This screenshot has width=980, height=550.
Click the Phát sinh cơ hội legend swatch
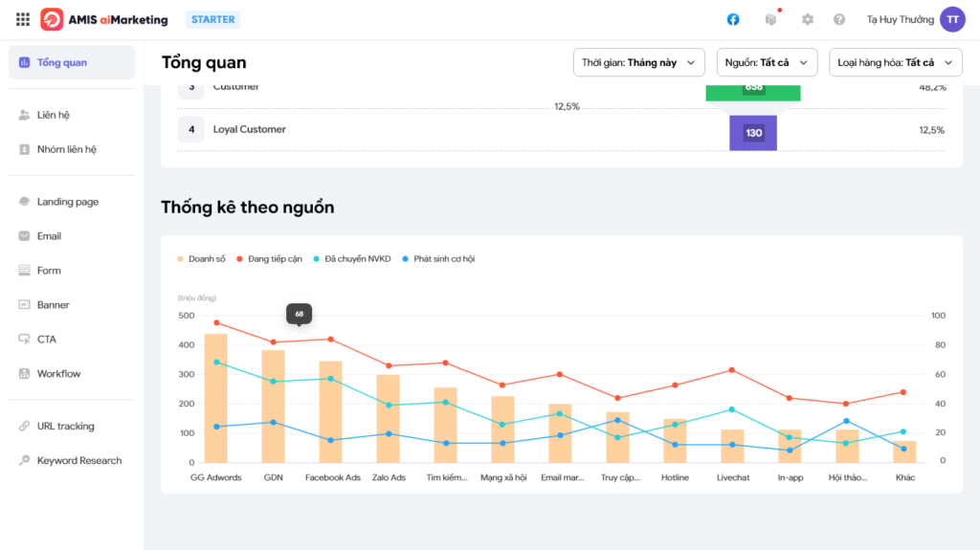click(x=406, y=259)
